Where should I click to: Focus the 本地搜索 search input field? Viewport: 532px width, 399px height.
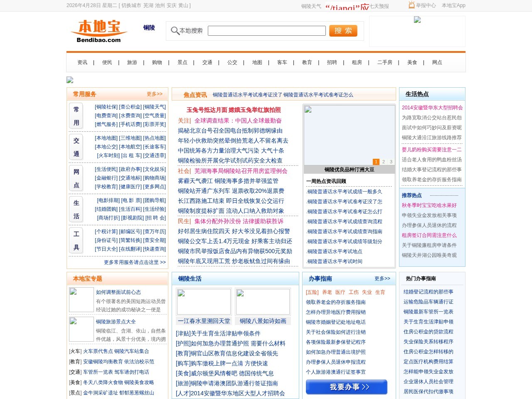(267, 31)
